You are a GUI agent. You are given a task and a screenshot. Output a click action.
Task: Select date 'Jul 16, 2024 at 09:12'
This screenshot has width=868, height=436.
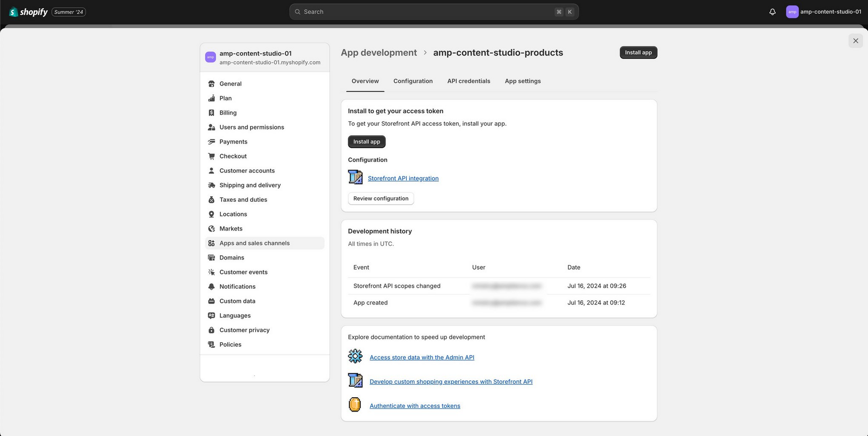tap(596, 303)
